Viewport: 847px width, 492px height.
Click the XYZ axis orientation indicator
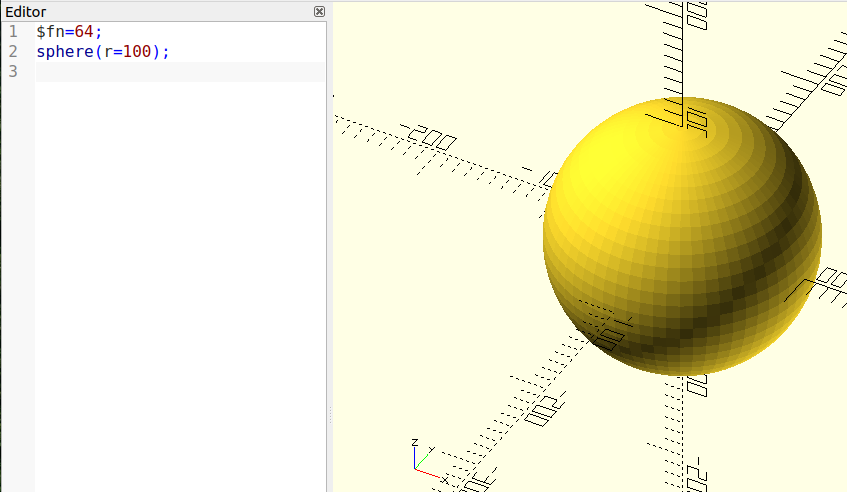(430, 462)
